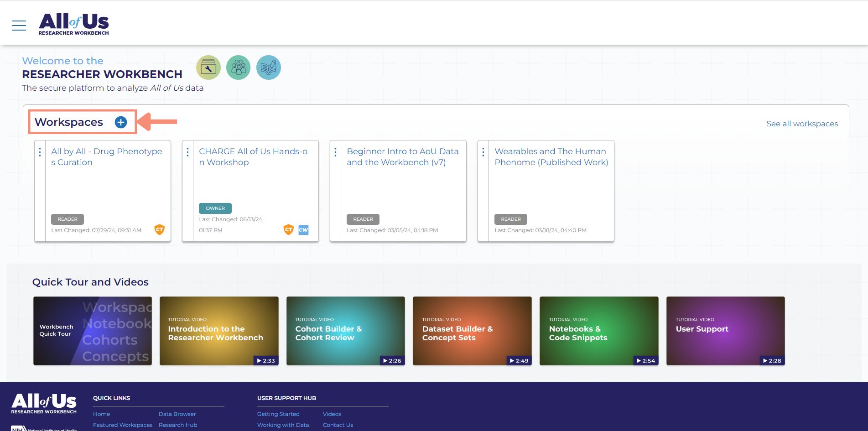
Task: Click the teal people group icon
Action: click(239, 68)
